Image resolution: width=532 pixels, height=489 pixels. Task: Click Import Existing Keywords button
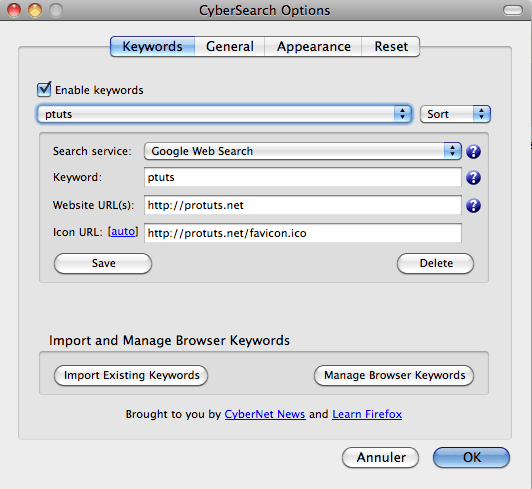pos(131,375)
